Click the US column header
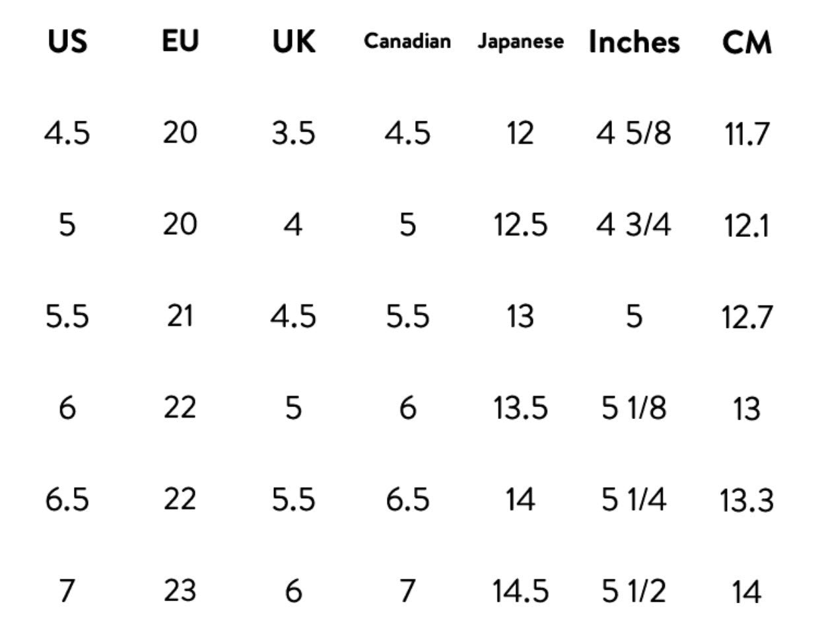The width and height of the screenshot is (820, 644). click(x=67, y=42)
